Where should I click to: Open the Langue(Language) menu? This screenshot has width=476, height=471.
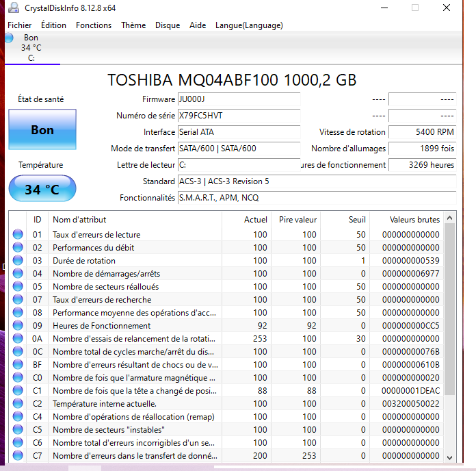[249, 25]
